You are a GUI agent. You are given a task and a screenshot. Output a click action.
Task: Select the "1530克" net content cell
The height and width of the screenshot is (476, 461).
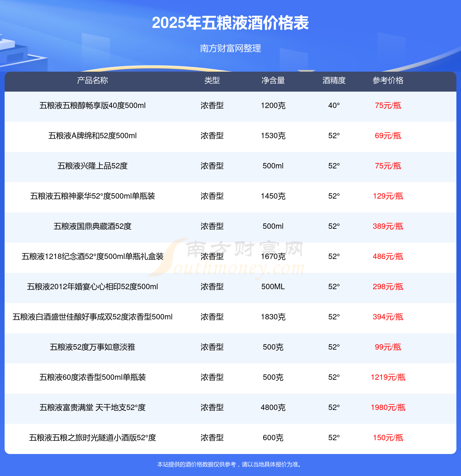pos(273,136)
